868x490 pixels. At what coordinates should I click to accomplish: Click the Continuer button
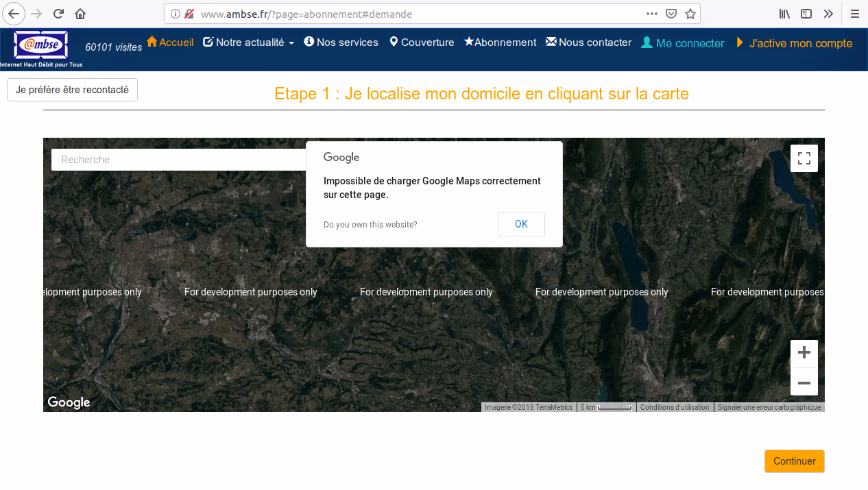click(795, 461)
